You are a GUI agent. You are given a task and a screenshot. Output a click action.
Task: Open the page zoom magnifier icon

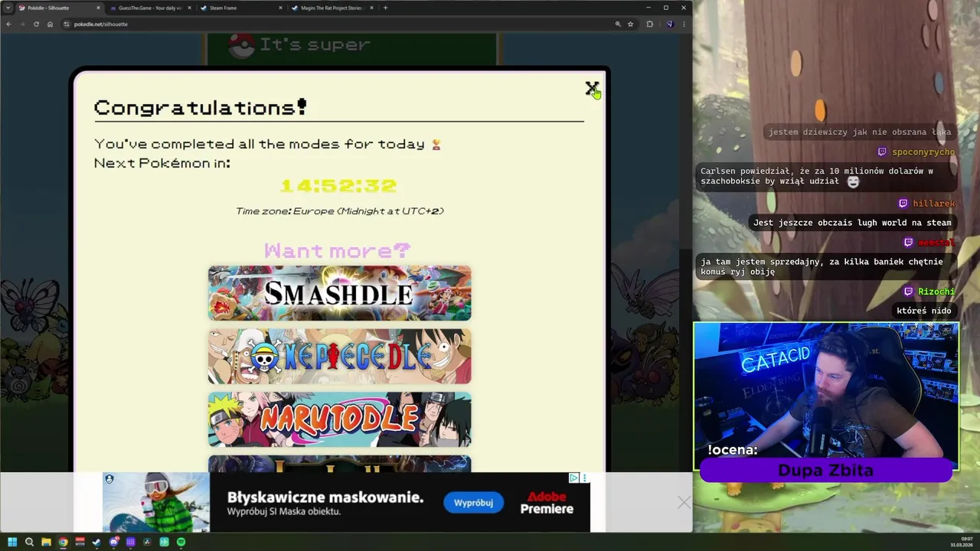click(x=618, y=24)
